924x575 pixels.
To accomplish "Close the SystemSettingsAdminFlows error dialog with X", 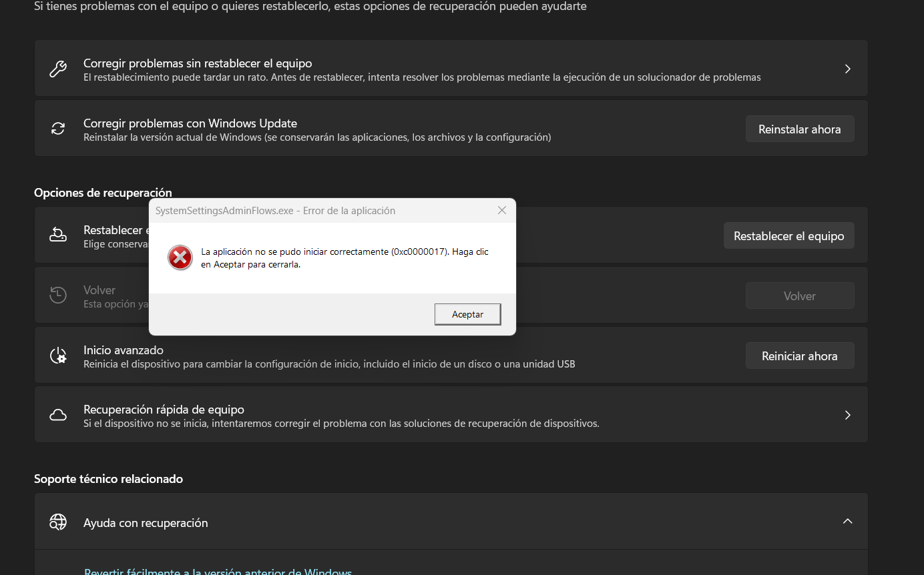I will [502, 210].
